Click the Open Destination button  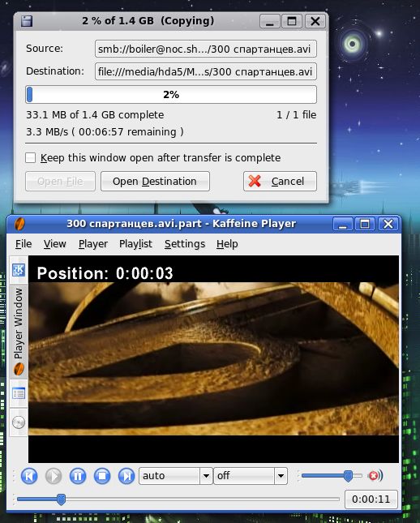click(x=155, y=181)
